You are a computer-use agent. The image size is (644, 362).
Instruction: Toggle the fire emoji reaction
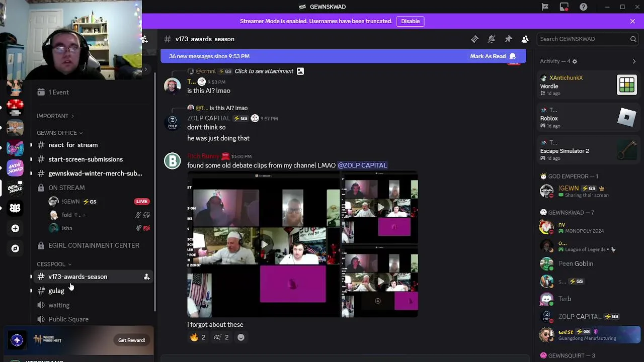tap(198, 337)
